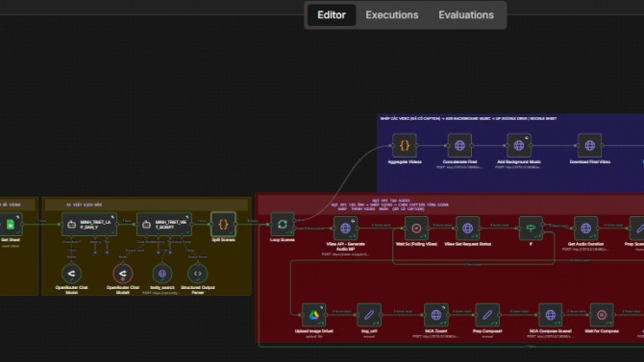Screen dimensions: 644x362
Task: Select the Structured Output Parser node
Action: click(198, 274)
